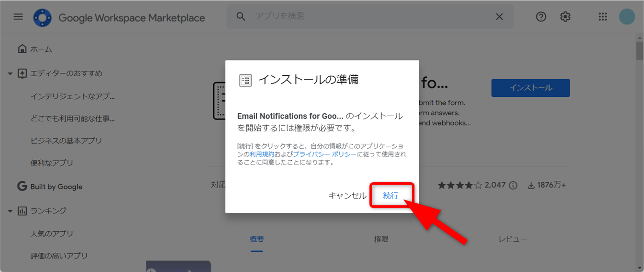Open the 利用規約 link

coord(262,154)
